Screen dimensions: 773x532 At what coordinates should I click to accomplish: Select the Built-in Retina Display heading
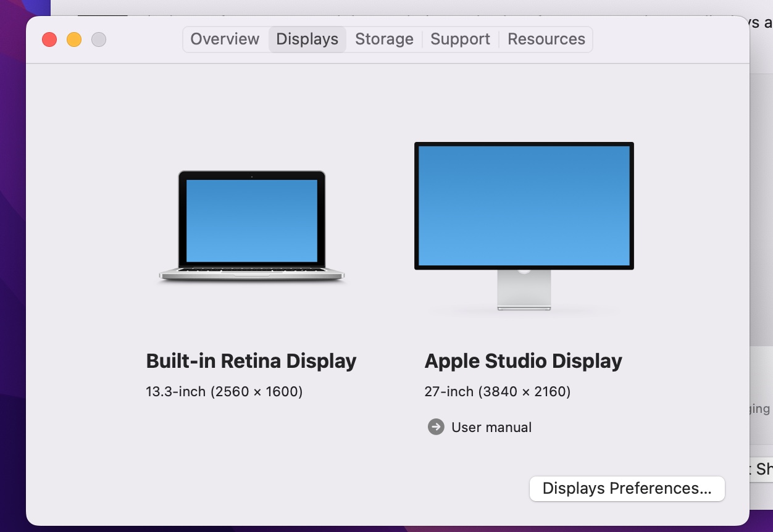click(251, 361)
